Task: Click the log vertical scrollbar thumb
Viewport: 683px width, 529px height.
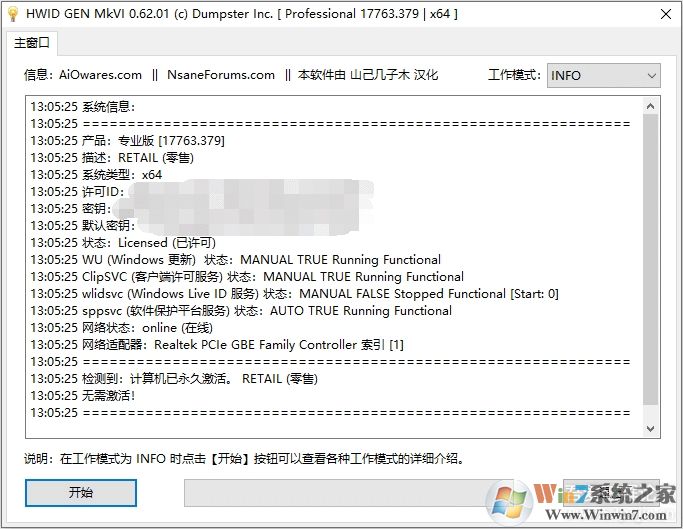Action: [650, 259]
